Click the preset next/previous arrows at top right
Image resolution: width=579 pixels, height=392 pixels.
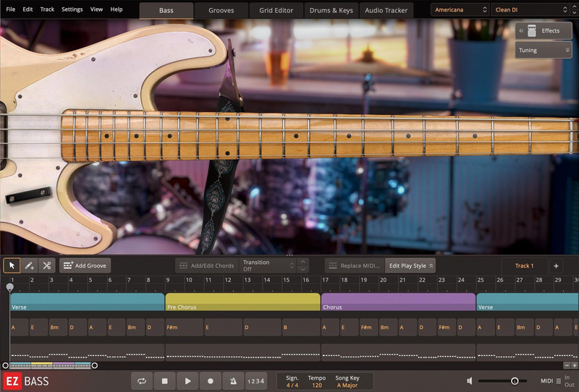click(x=574, y=9)
